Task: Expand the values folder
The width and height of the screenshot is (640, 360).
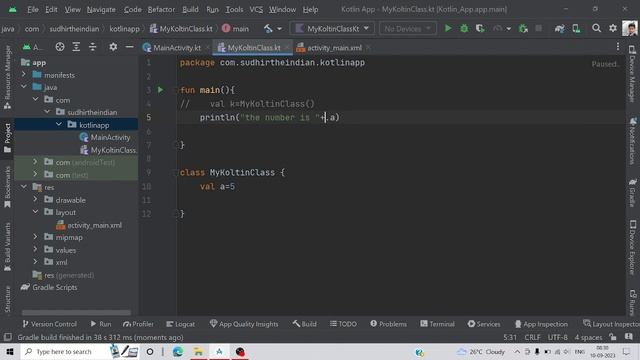Action: [x=35, y=249]
